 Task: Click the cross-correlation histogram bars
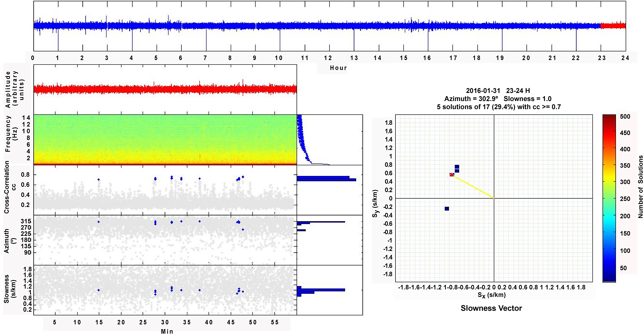(x=326, y=178)
